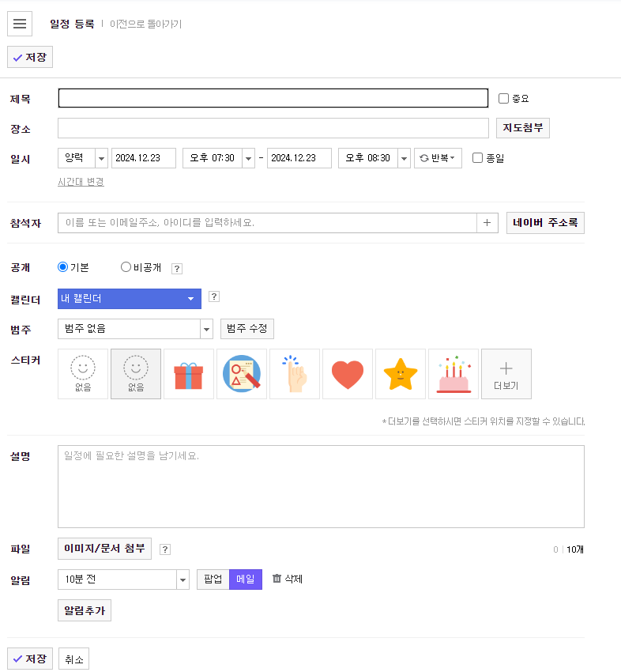Select the red heart sticker
The image size is (621, 672).
(347, 373)
